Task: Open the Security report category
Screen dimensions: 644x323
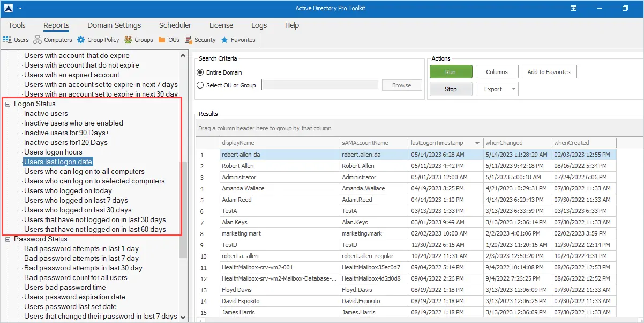Action: pos(200,40)
